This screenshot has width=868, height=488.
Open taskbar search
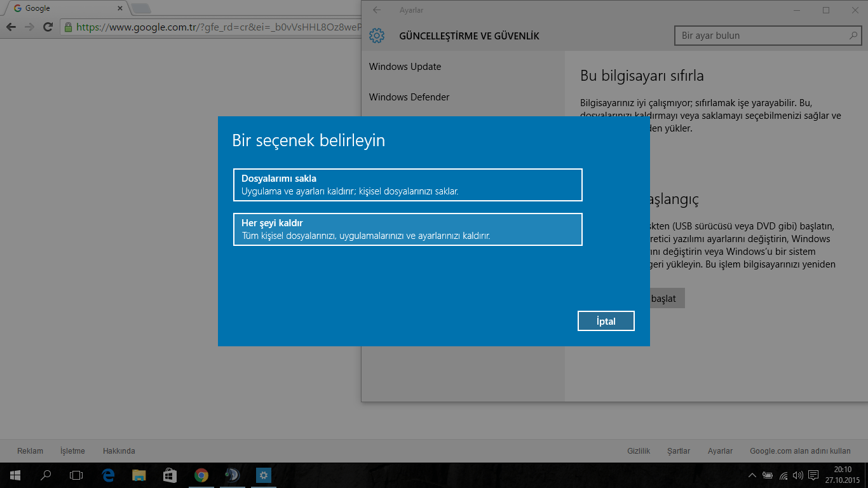46,475
